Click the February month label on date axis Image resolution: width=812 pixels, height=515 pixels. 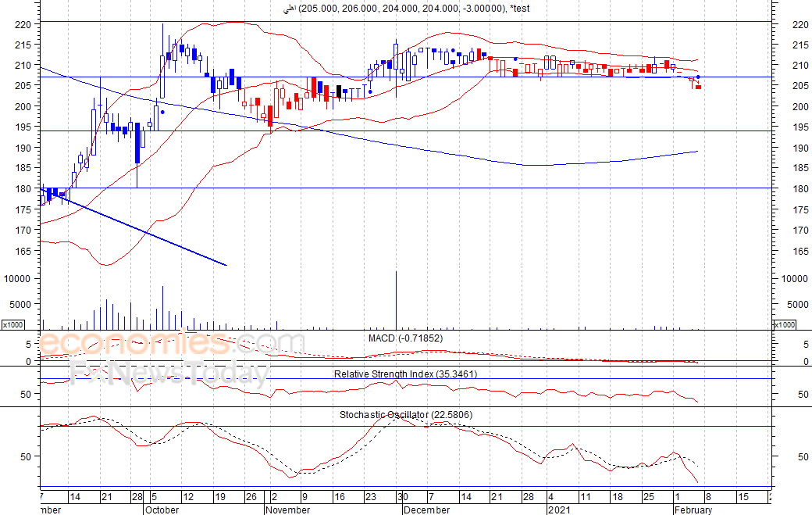(693, 510)
